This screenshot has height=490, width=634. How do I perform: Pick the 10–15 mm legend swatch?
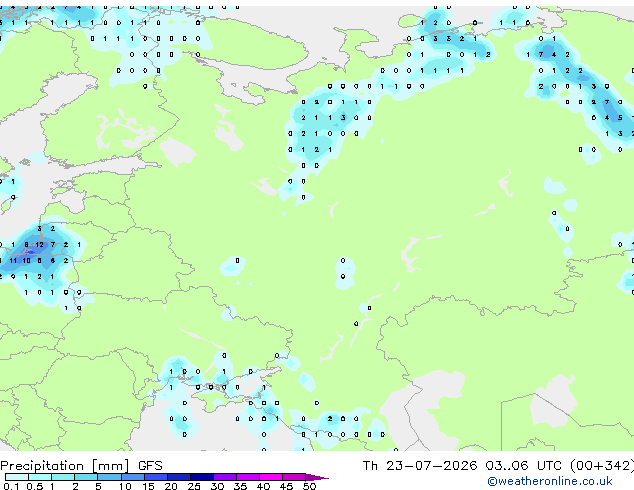tap(132, 477)
